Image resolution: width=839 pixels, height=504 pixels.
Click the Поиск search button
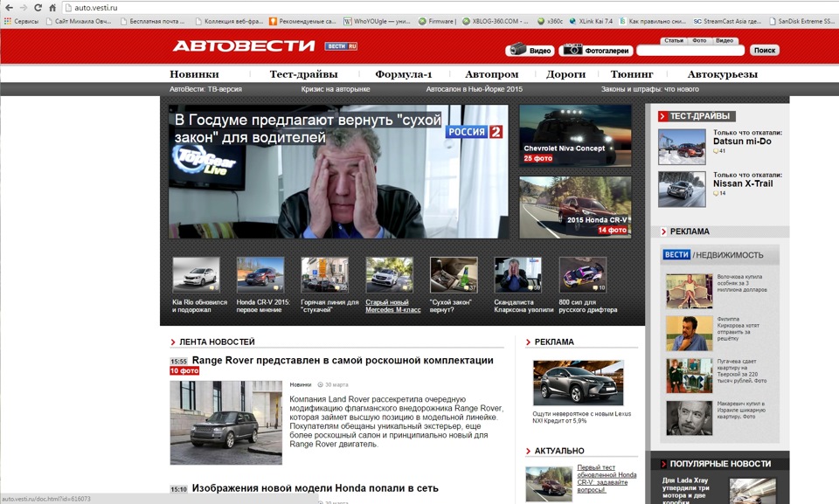(x=765, y=51)
